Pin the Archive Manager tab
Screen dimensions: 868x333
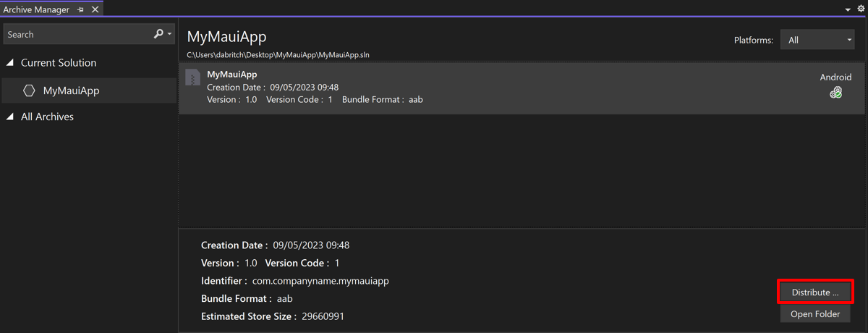(80, 9)
